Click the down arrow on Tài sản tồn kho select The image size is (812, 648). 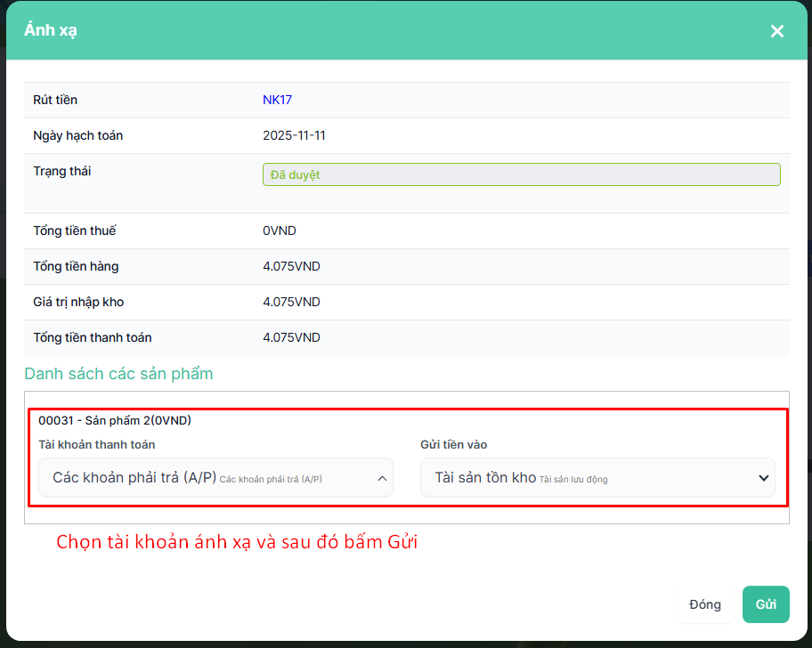pyautogui.click(x=763, y=478)
